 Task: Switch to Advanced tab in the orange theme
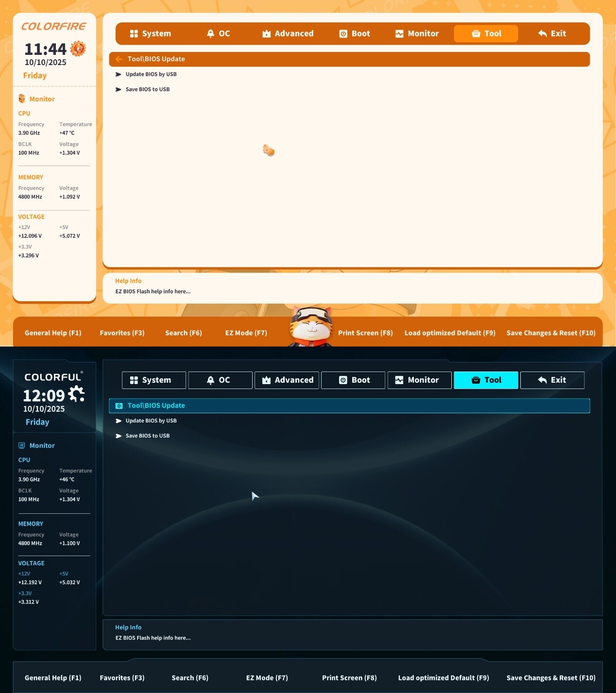[288, 34]
